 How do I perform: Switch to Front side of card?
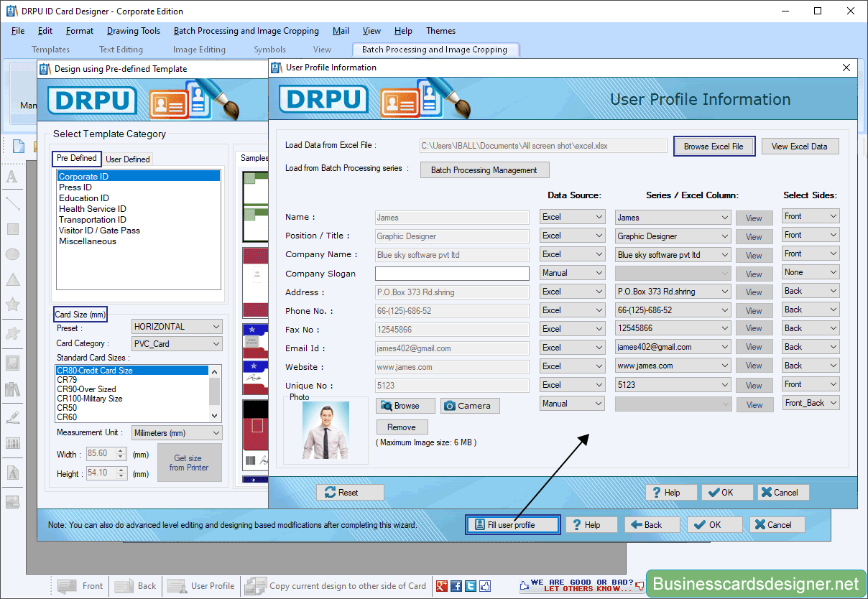pyautogui.click(x=80, y=585)
